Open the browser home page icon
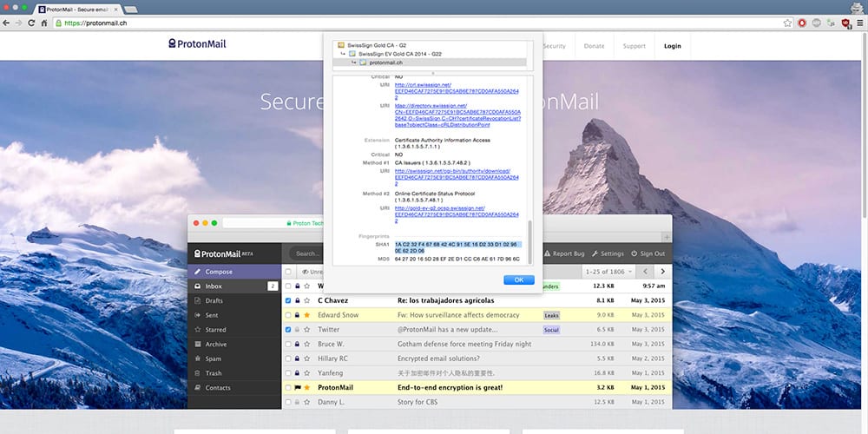 click(43, 23)
